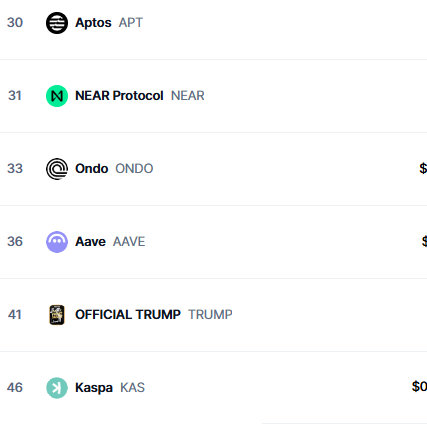Click the purple Aave ghost icon
The height and width of the screenshot is (432, 427).
tap(57, 242)
